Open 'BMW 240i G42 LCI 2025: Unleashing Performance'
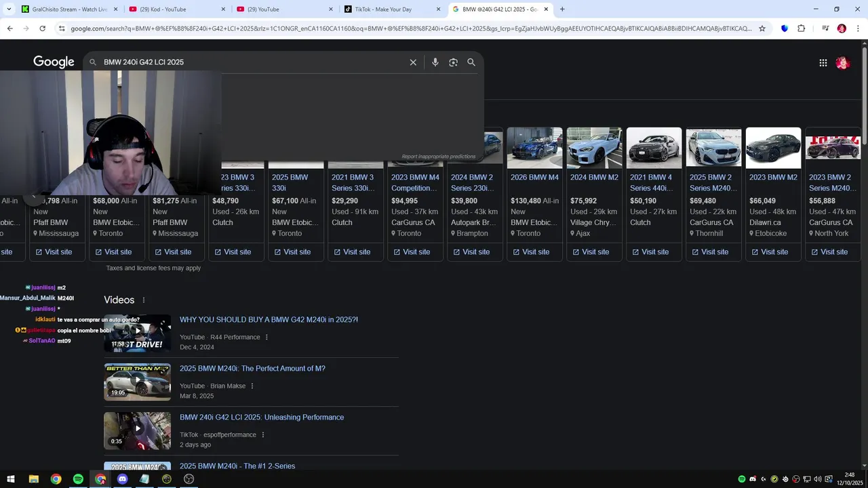Viewport: 868px width, 488px height. 262,418
